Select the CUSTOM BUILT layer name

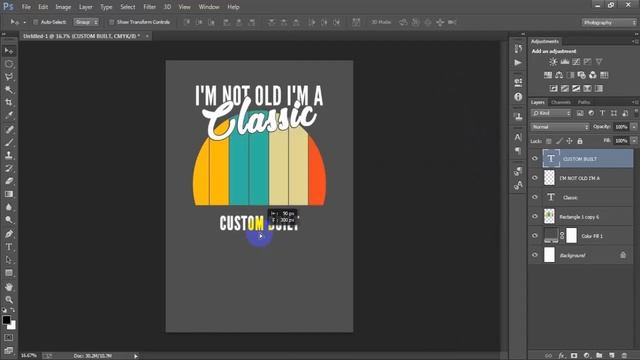[580, 159]
